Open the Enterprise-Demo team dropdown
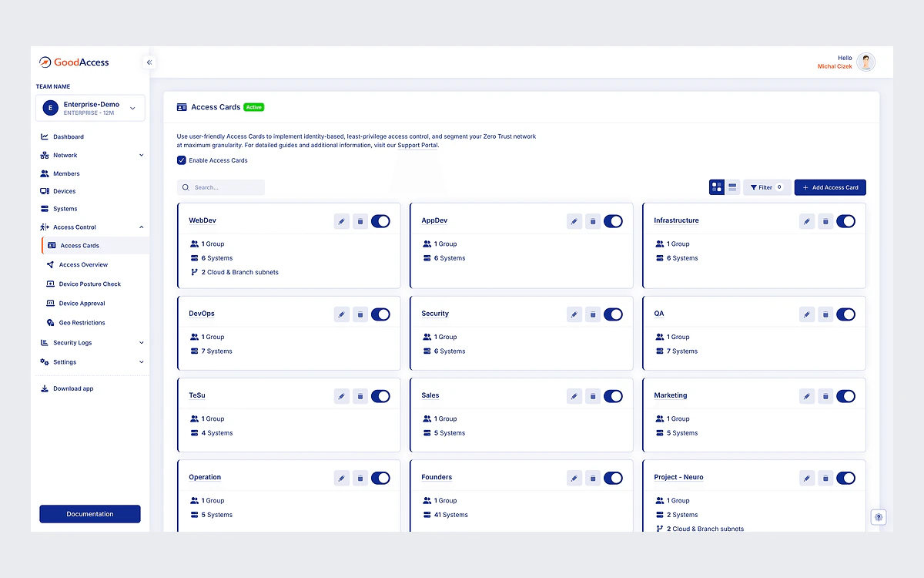 [90, 109]
